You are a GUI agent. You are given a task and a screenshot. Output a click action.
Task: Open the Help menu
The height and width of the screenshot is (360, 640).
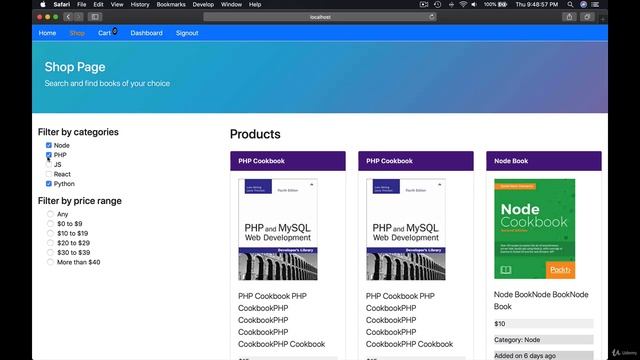pyautogui.click(x=255, y=4)
